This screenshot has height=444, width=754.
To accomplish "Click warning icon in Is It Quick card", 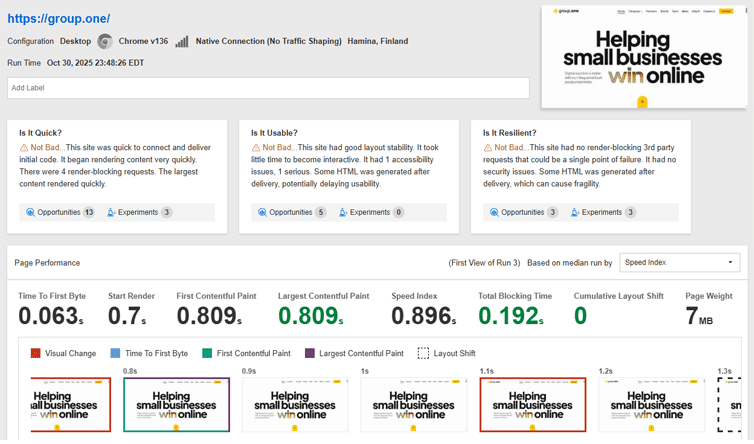I will [x=24, y=147].
